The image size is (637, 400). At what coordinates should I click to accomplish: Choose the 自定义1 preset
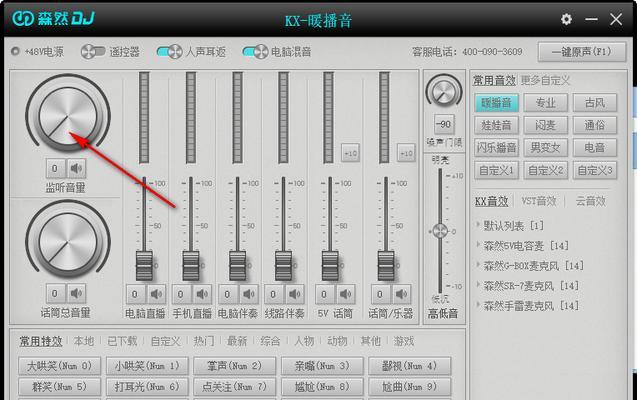pyautogui.click(x=496, y=170)
